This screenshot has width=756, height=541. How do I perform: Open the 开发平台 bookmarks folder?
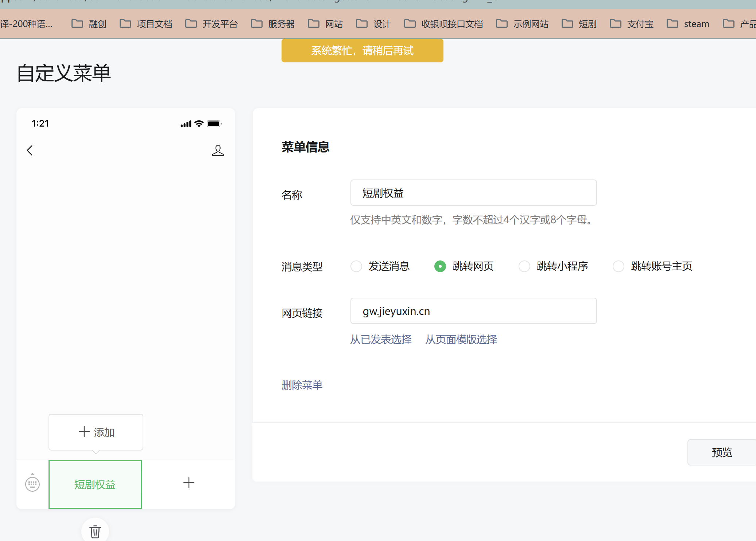pyautogui.click(x=212, y=24)
